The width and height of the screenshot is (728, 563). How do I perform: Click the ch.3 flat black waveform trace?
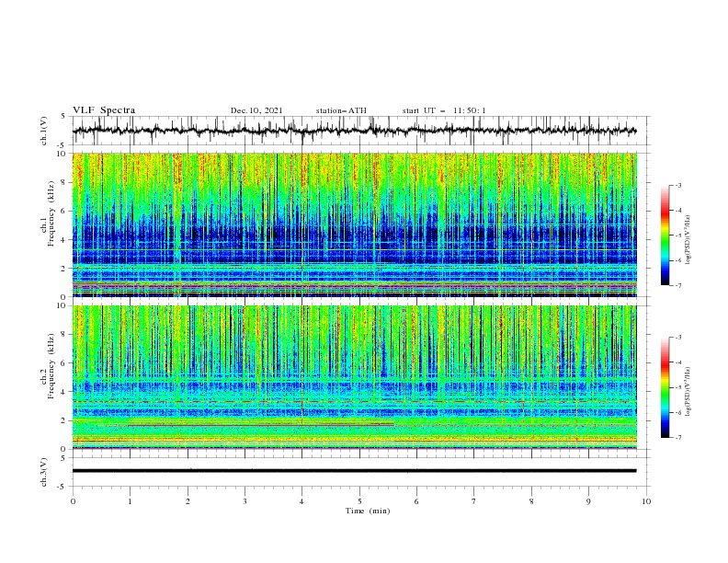point(354,471)
